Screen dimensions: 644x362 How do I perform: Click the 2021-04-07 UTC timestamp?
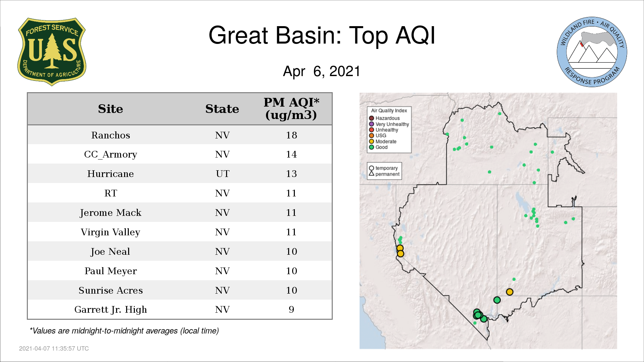54,349
